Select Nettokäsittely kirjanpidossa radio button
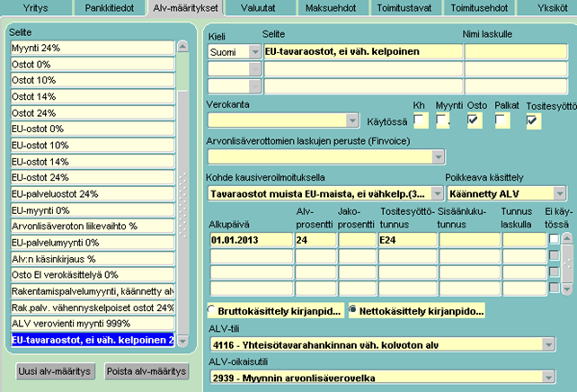Image resolution: width=577 pixels, height=392 pixels. tap(354, 310)
